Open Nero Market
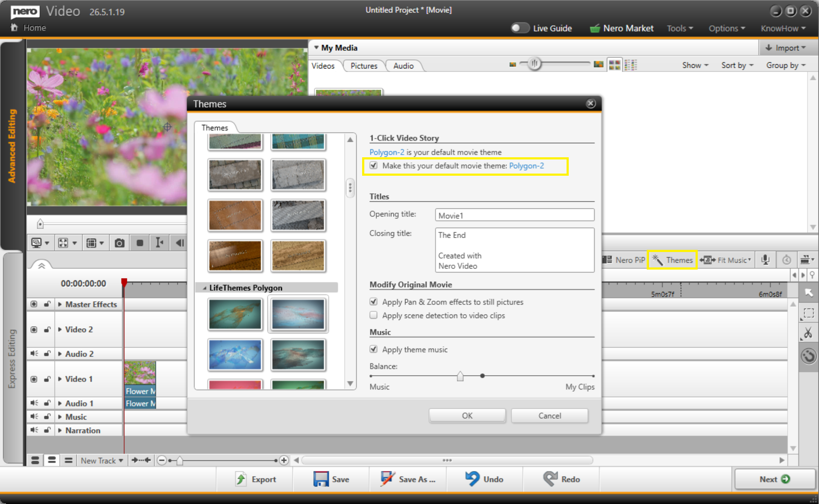This screenshot has width=819, height=504. click(621, 28)
